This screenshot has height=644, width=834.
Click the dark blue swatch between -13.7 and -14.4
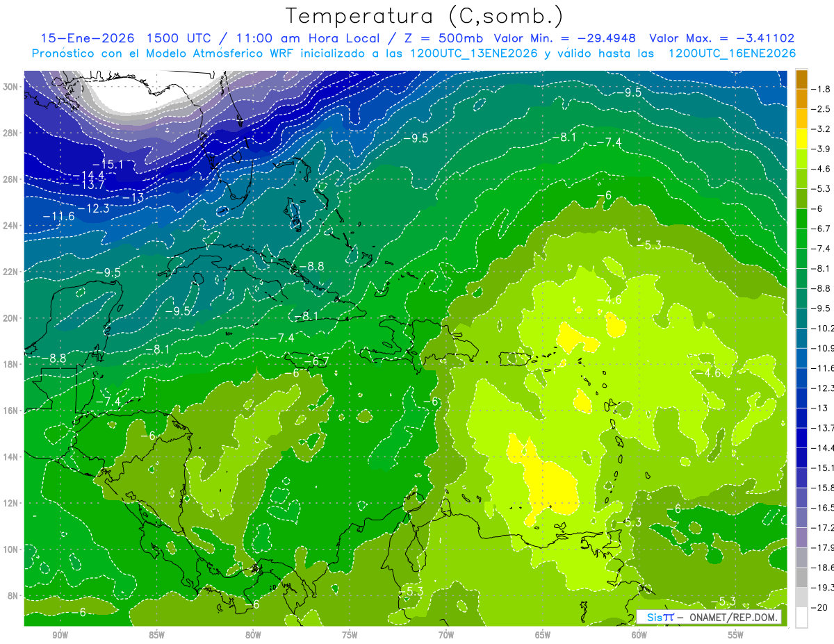point(801,438)
